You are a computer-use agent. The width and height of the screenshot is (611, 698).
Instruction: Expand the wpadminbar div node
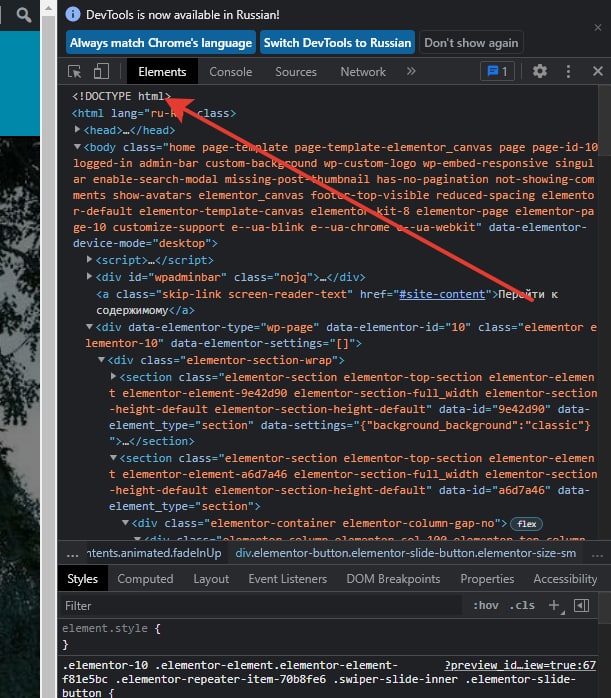click(89, 276)
